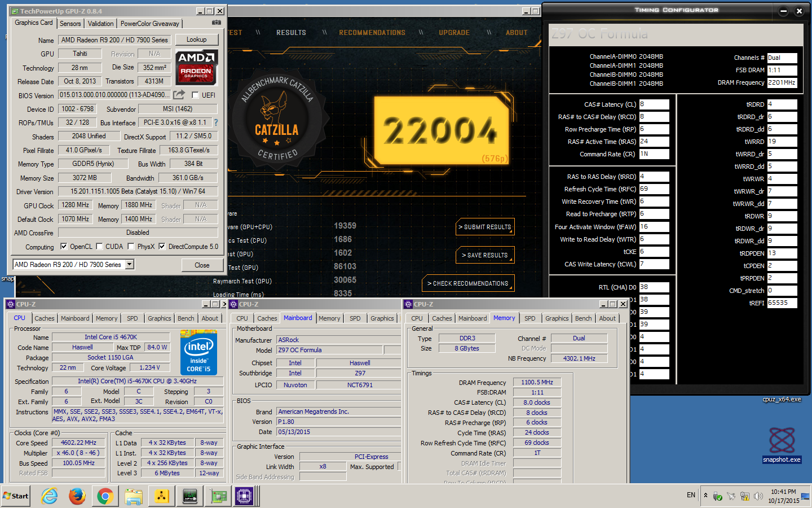812x508 pixels.
Task: Click the Four Activate Window (tFAW) field
Action: point(654,226)
